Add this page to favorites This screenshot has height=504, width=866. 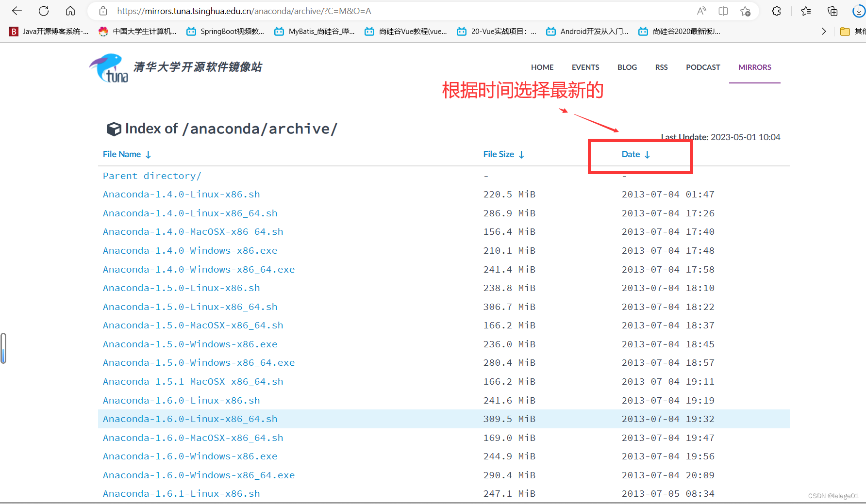(x=746, y=11)
